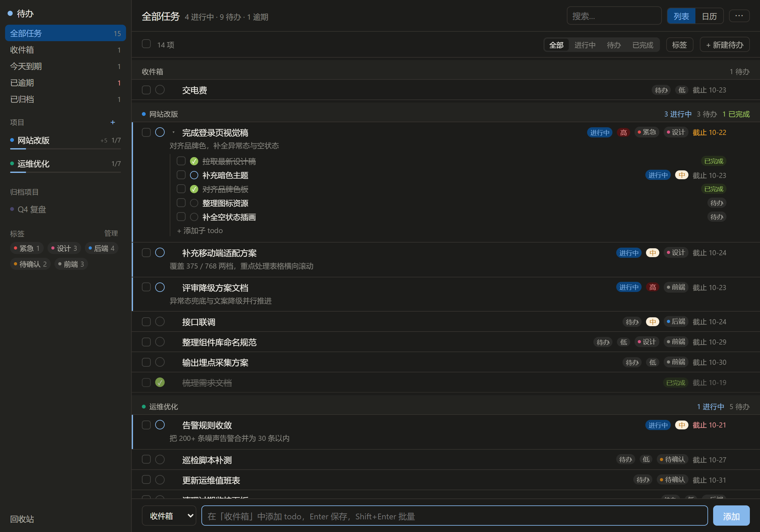Uncheck green circle of 梳理需求文档

[x=160, y=382]
